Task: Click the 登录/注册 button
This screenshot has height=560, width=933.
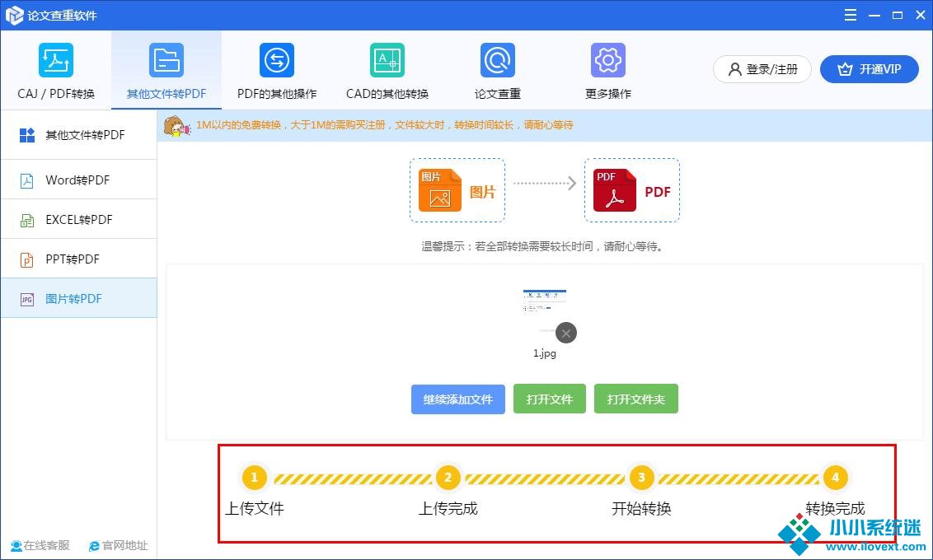Action: click(x=762, y=69)
